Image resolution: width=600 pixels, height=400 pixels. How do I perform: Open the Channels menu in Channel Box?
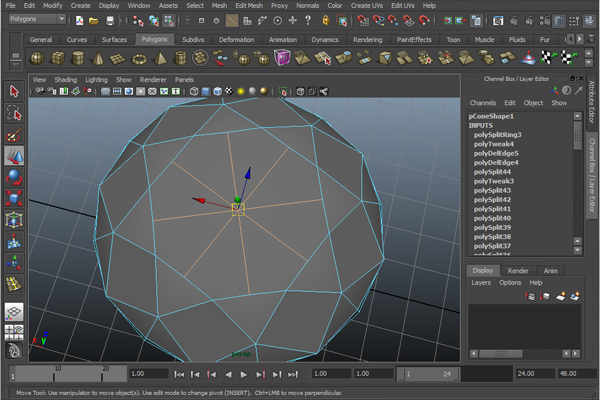pos(483,103)
